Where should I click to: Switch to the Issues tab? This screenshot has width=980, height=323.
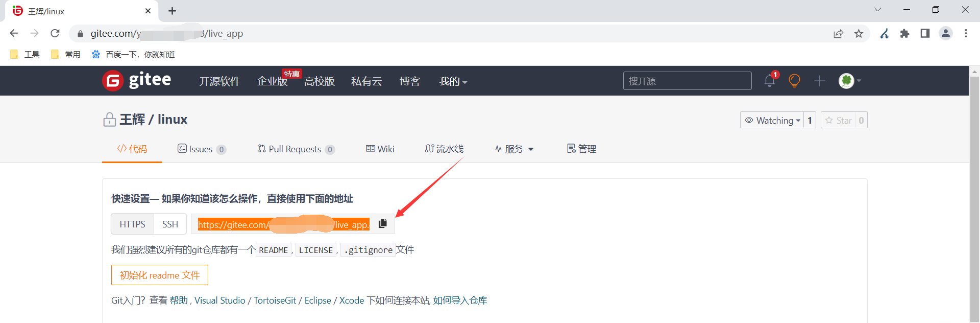pos(202,149)
